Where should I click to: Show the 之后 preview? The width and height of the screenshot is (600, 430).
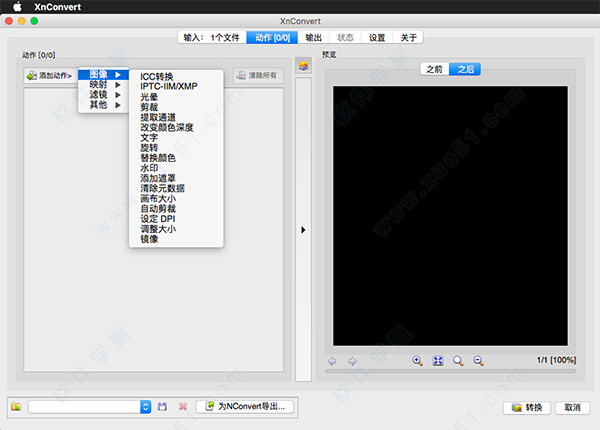pos(465,69)
